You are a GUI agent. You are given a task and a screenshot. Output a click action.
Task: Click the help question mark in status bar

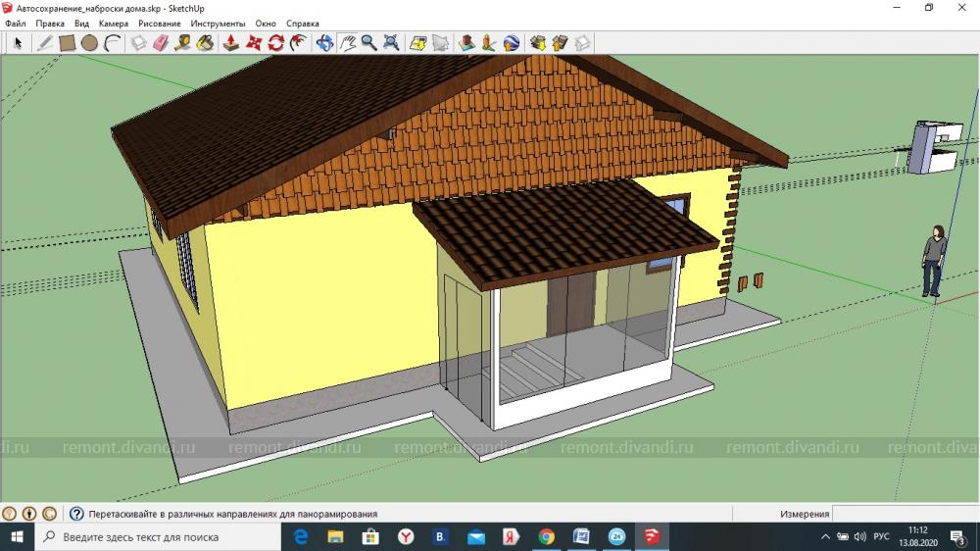76,514
